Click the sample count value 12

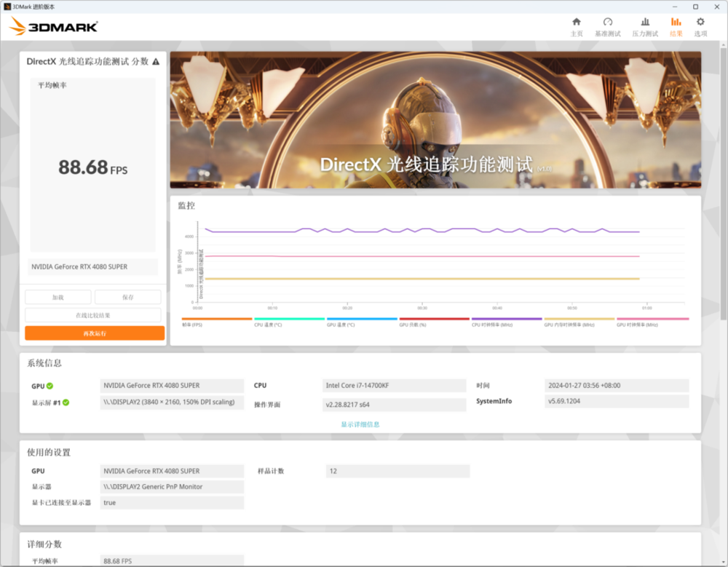[x=398, y=471]
